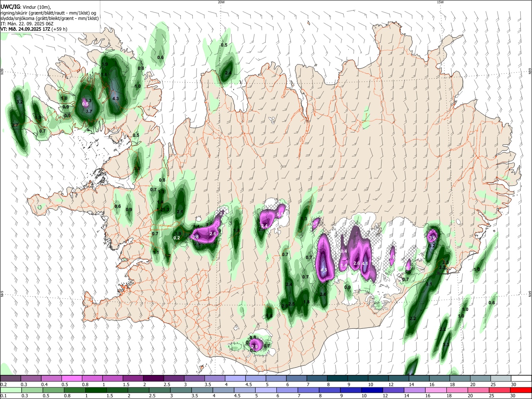Select the '3.8' snow value on the map

(196, 237)
